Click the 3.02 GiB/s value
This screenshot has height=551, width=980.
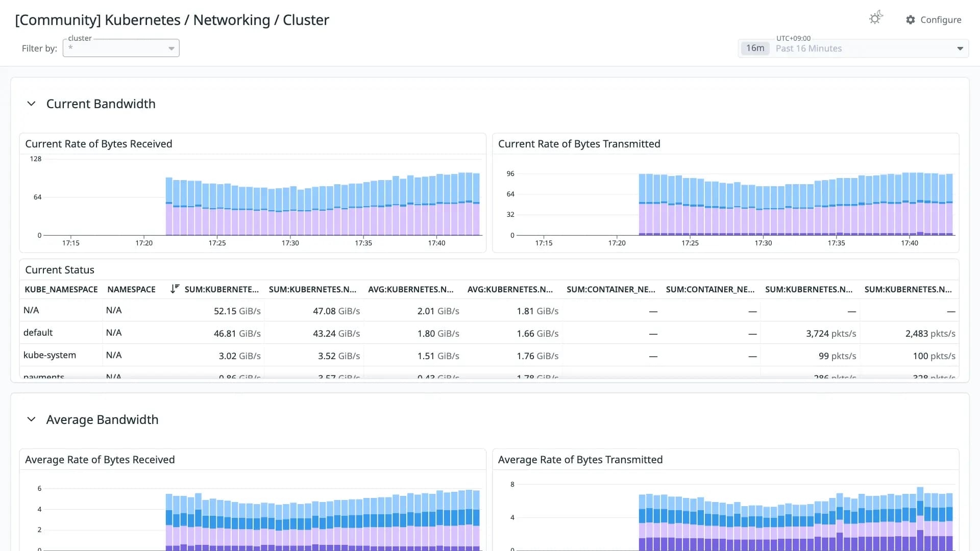pos(240,356)
